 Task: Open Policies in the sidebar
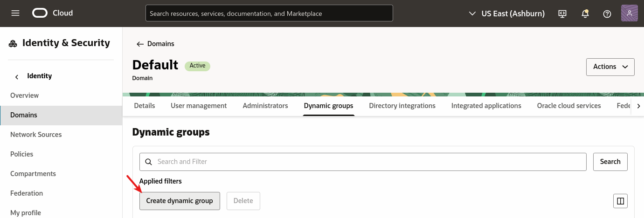[x=61, y=154]
